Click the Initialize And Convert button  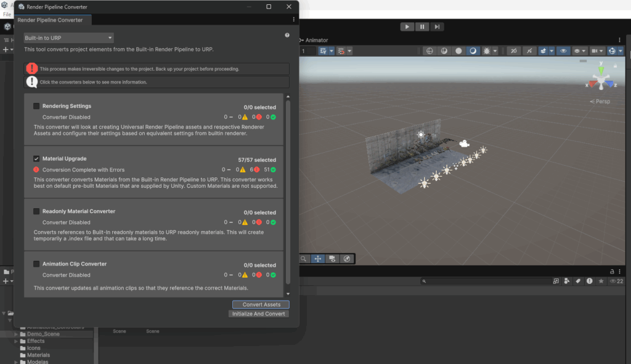[258, 313]
